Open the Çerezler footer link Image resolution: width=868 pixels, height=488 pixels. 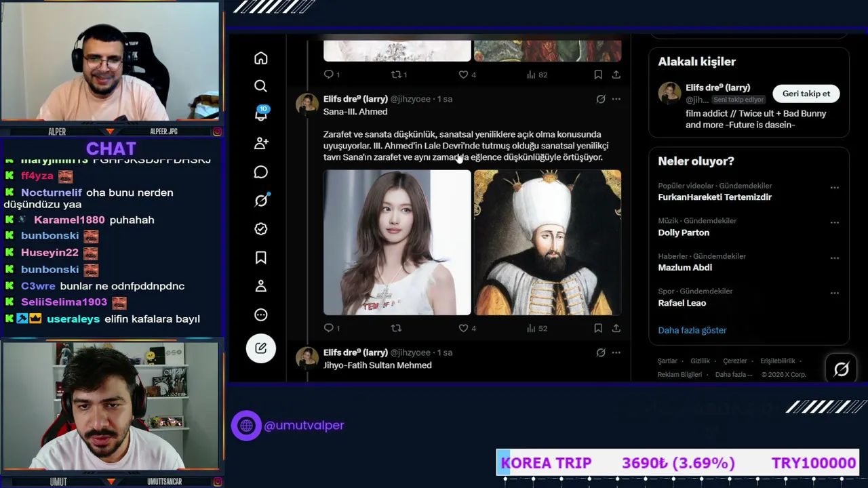(734, 361)
